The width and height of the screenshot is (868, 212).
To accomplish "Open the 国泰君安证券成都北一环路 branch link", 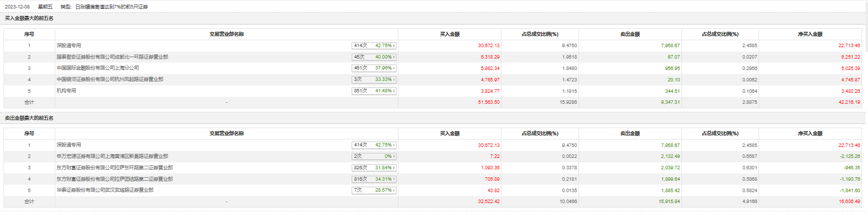I will (x=112, y=57).
